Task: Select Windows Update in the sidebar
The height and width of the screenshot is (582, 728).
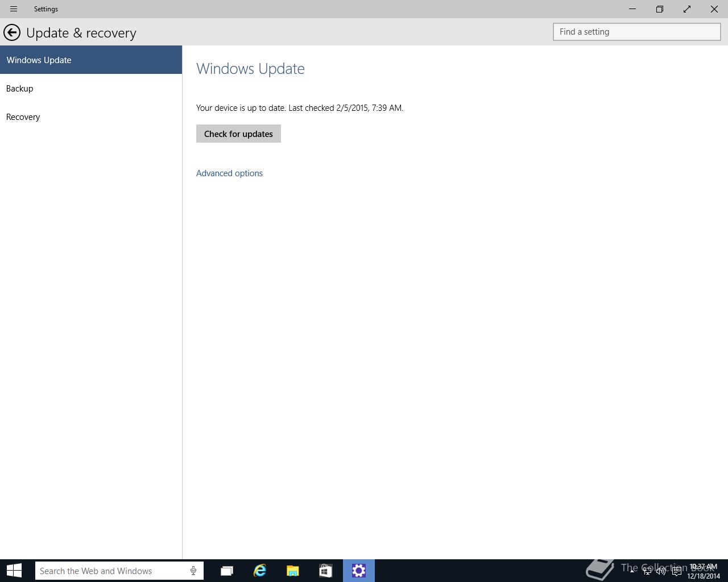Action: coord(91,60)
